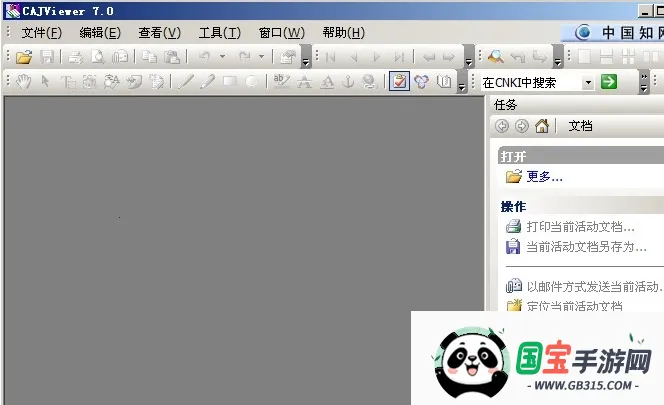Select the strikethrough text tool

point(304,81)
